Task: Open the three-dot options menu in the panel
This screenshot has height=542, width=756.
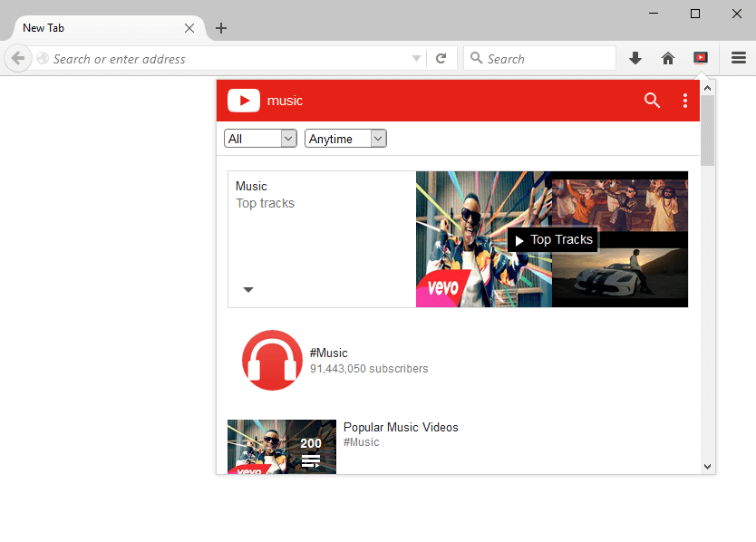Action: 685,101
